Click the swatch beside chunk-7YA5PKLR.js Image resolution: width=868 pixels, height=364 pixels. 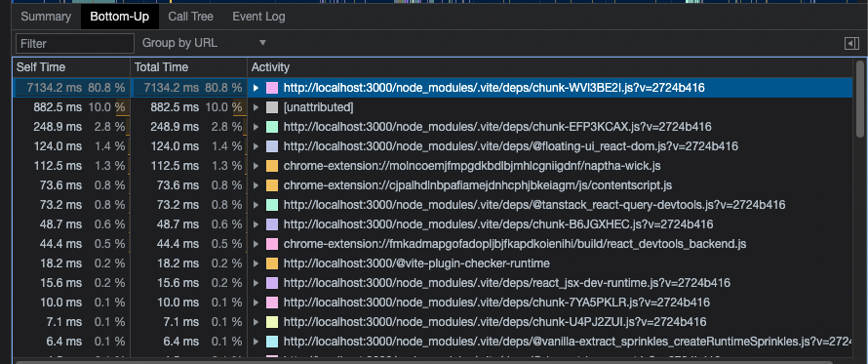[x=272, y=303]
